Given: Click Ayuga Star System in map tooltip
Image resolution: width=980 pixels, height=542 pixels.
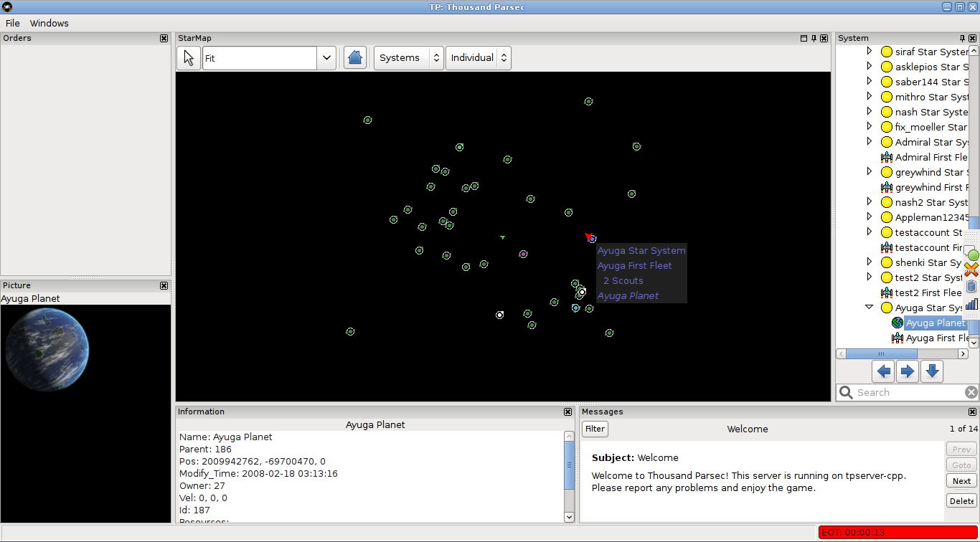Looking at the screenshot, I should (x=641, y=250).
